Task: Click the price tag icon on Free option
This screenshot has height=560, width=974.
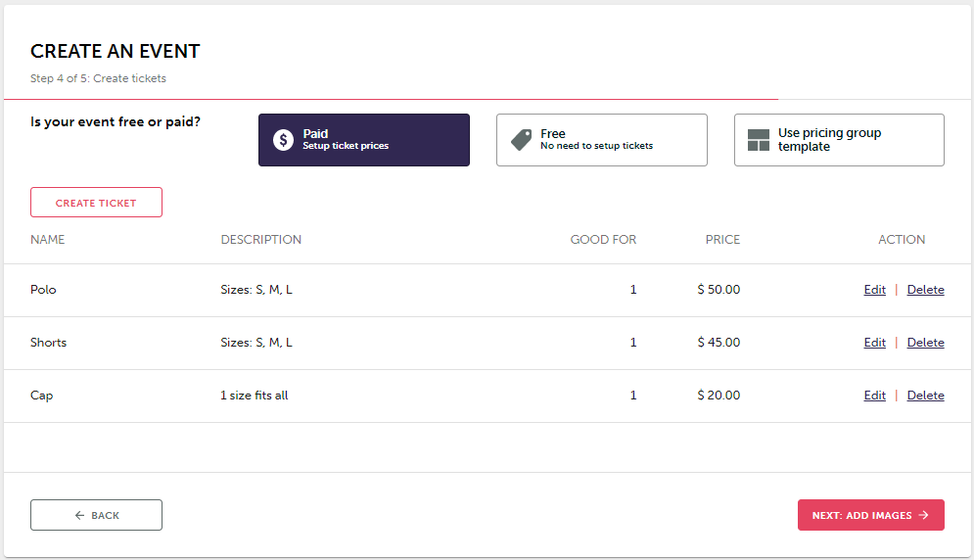Action: coord(521,140)
